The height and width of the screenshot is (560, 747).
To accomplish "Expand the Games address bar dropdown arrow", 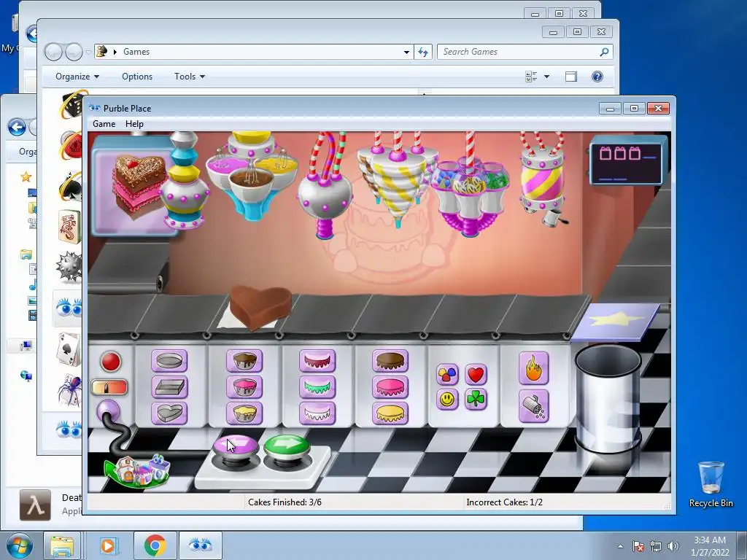I will pyautogui.click(x=406, y=52).
